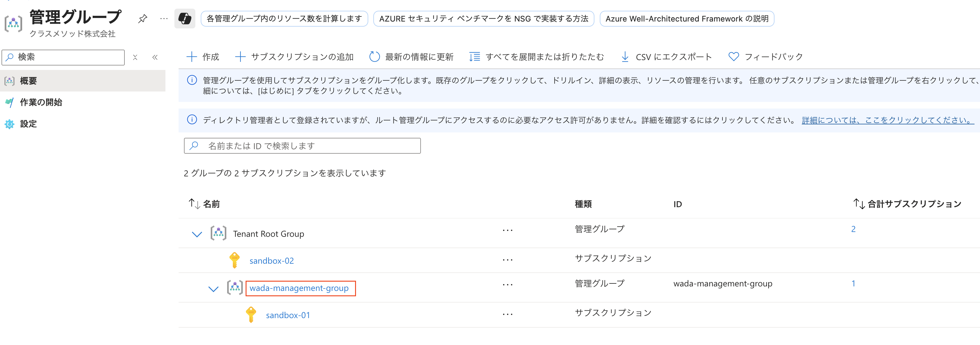Open the ellipsis menu for wada-management-group row

click(x=507, y=285)
